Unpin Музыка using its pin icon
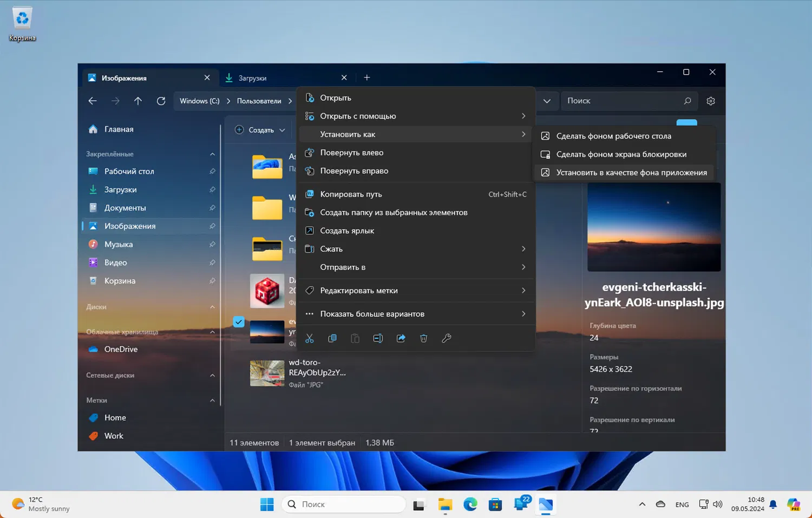Screen dimensions: 812x518 (212, 245)
